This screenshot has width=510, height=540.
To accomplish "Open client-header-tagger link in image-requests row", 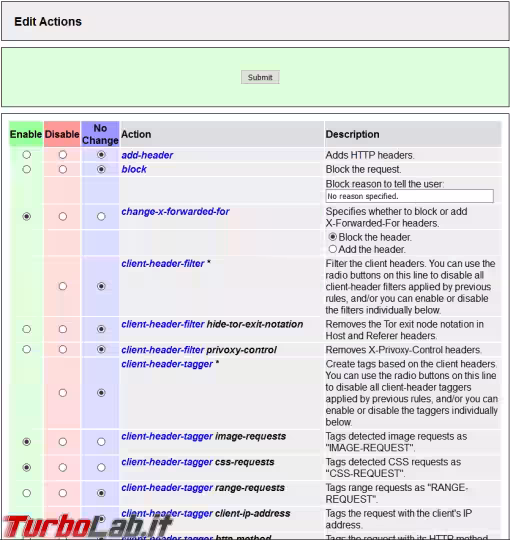I will pyautogui.click(x=167, y=436).
